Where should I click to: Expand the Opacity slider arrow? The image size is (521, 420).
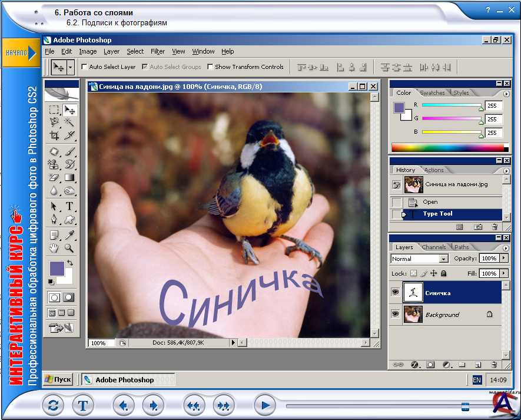click(x=503, y=259)
